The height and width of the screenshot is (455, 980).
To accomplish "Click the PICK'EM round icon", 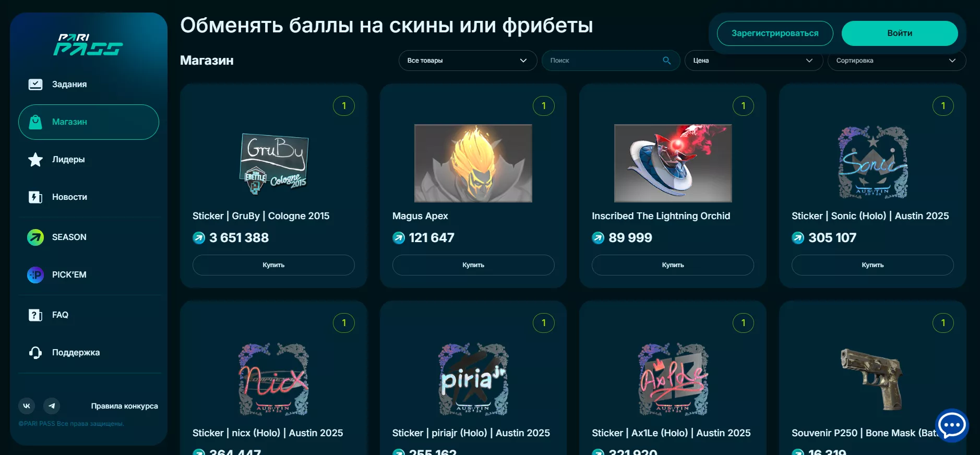I will pyautogui.click(x=35, y=274).
